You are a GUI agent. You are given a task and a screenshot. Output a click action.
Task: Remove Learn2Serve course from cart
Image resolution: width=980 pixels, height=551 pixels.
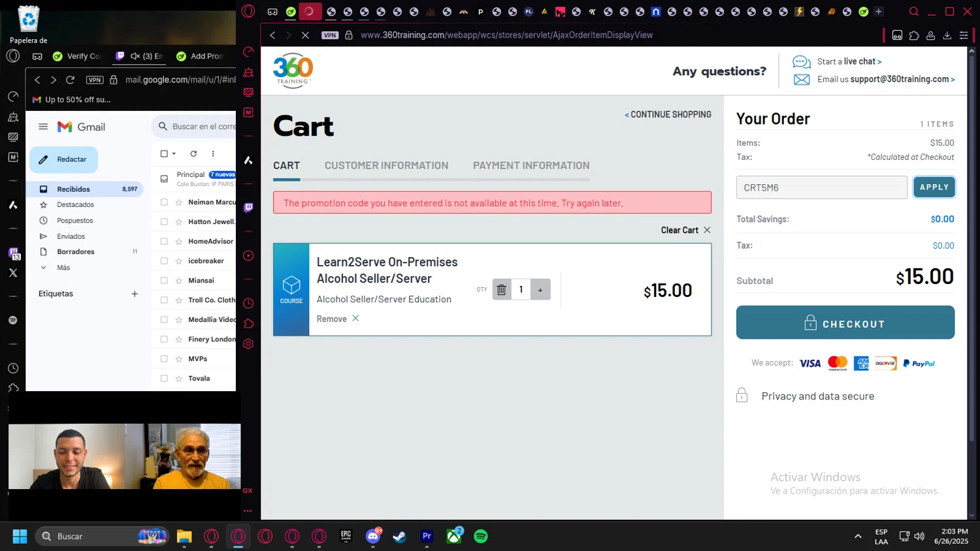pyautogui.click(x=338, y=319)
